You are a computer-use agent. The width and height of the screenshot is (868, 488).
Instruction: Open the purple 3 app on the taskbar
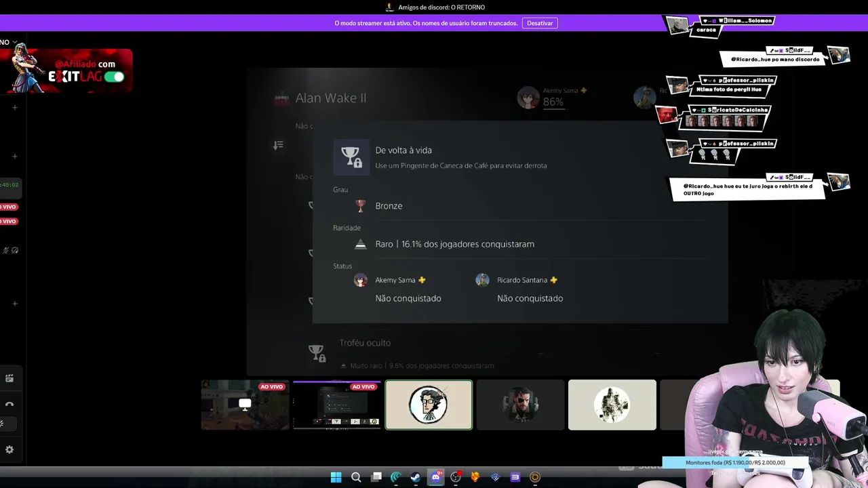pyautogui.click(x=515, y=477)
